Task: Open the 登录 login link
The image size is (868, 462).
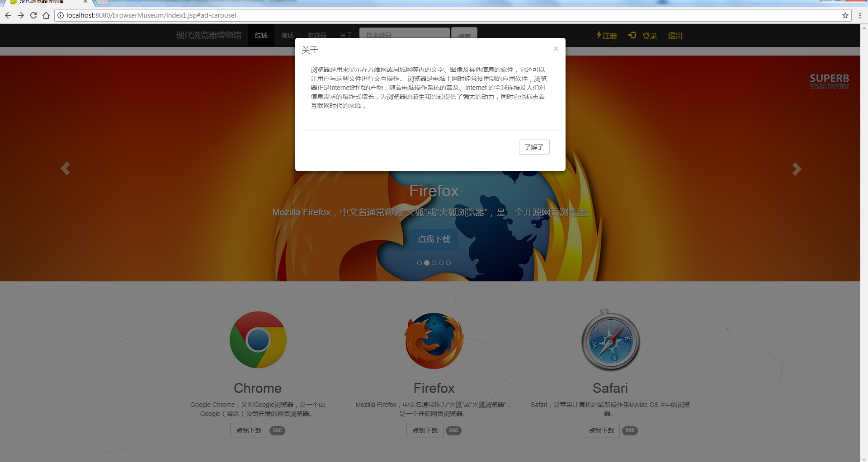Action: [642, 35]
